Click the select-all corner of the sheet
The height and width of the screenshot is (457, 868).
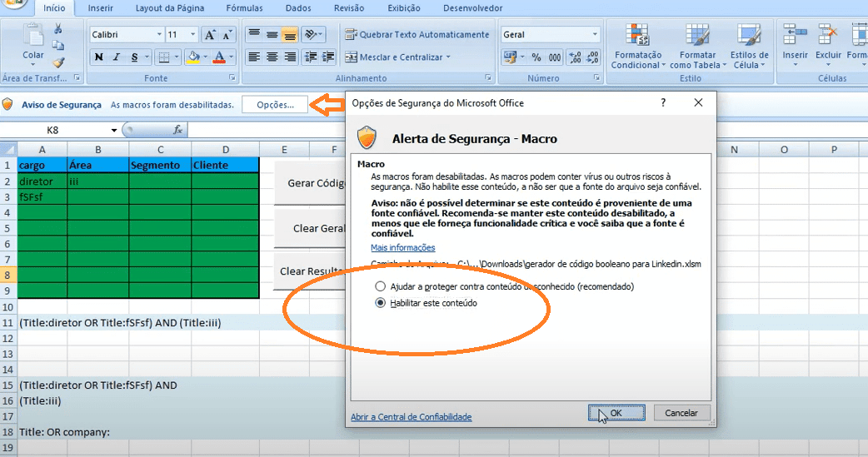click(8, 149)
